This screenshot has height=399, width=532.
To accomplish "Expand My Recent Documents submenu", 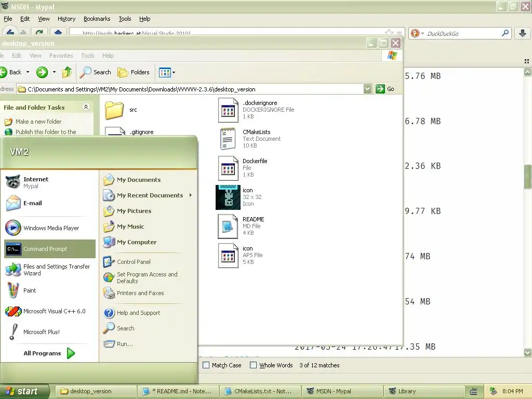I will click(191, 195).
